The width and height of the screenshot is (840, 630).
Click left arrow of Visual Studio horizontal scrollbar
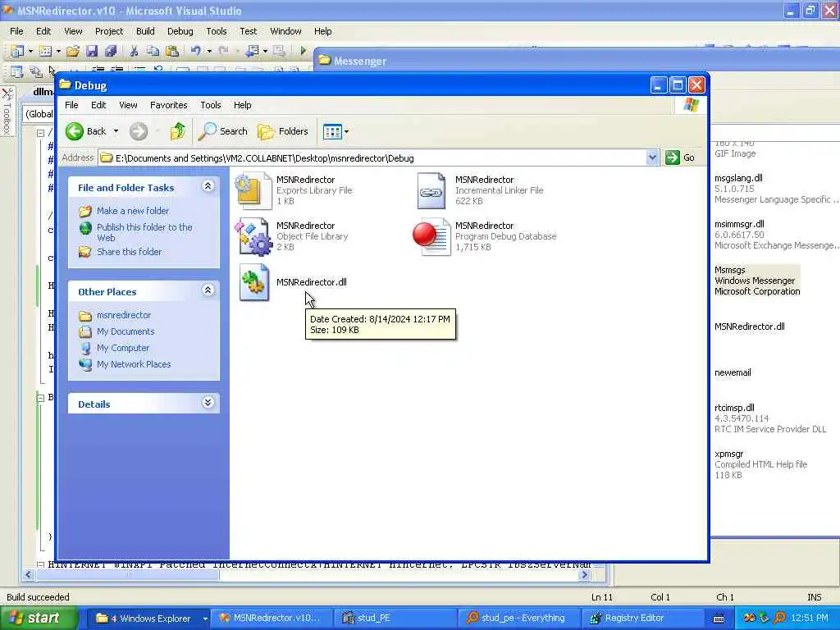pos(29,574)
